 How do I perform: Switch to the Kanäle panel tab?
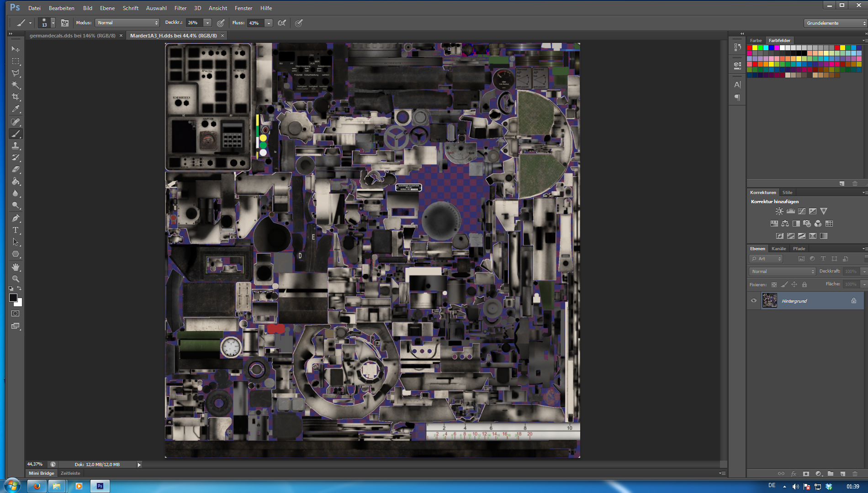[778, 249]
